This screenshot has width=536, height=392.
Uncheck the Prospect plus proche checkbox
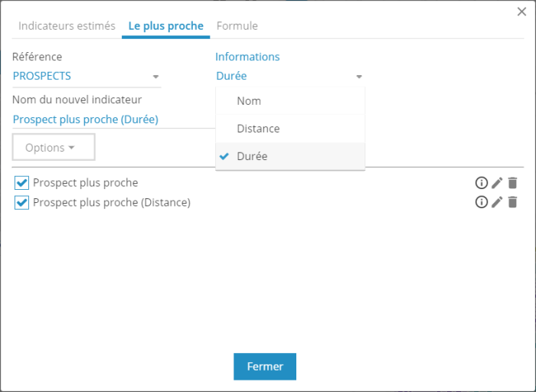(21, 183)
